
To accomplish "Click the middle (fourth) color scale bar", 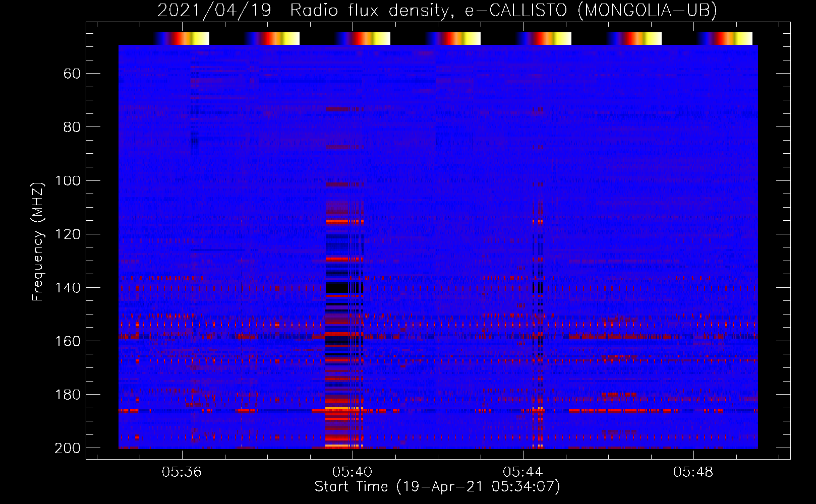I will click(x=453, y=39).
